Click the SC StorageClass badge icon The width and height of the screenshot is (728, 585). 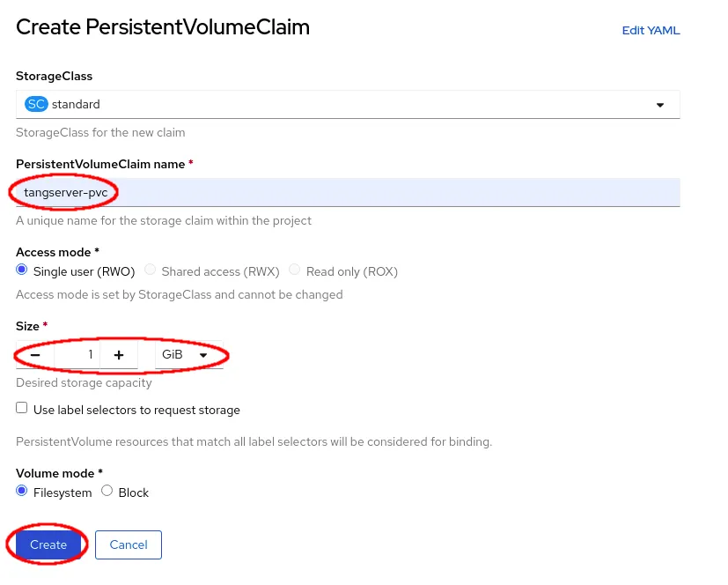point(34,104)
